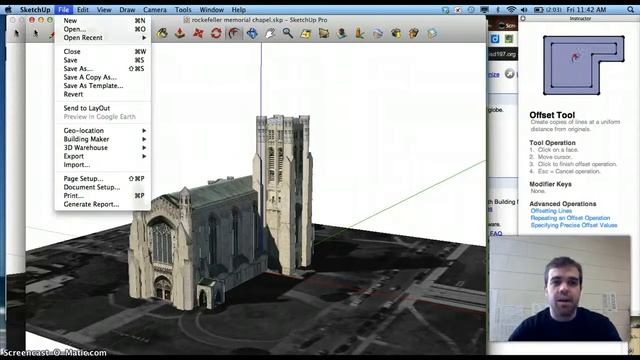Open the Edit menu
640x360 pixels.
pyautogui.click(x=83, y=9)
